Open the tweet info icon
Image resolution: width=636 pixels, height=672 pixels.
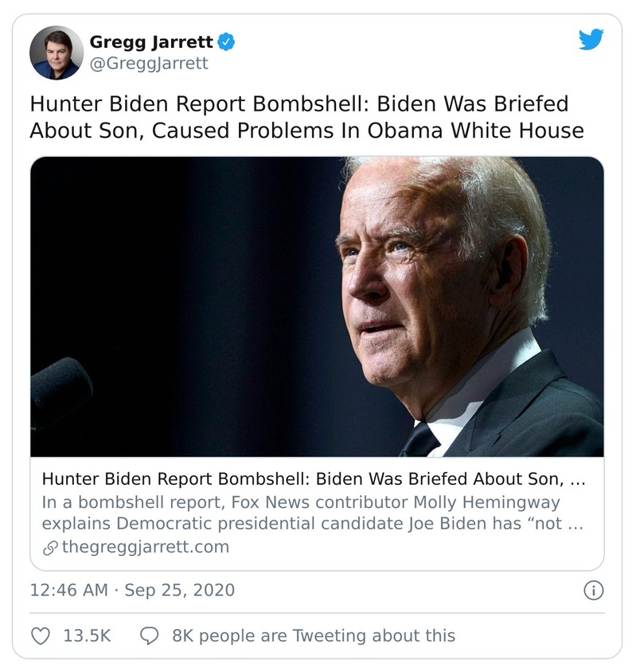[x=594, y=590]
